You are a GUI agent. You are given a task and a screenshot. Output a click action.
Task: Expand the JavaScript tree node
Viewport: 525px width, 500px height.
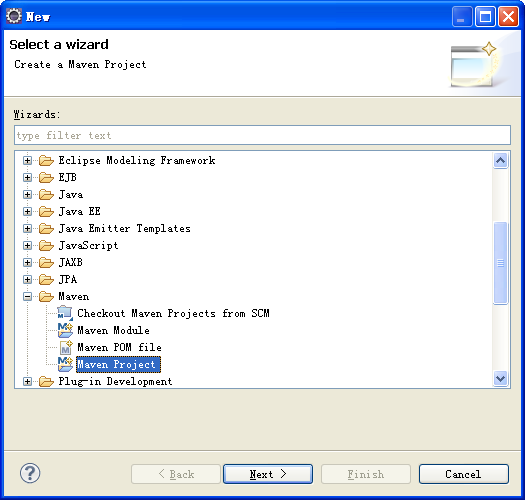pyautogui.click(x=27, y=246)
